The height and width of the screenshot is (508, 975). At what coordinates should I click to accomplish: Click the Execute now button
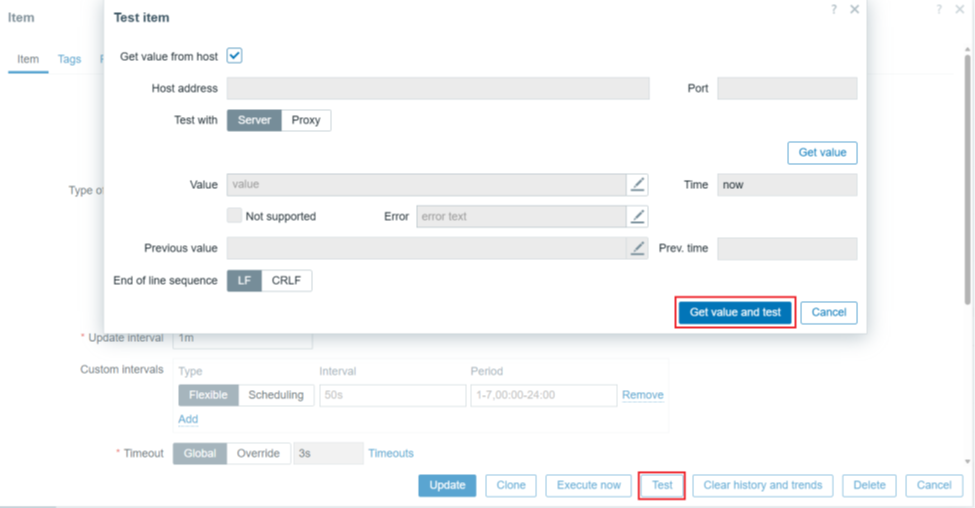[588, 485]
